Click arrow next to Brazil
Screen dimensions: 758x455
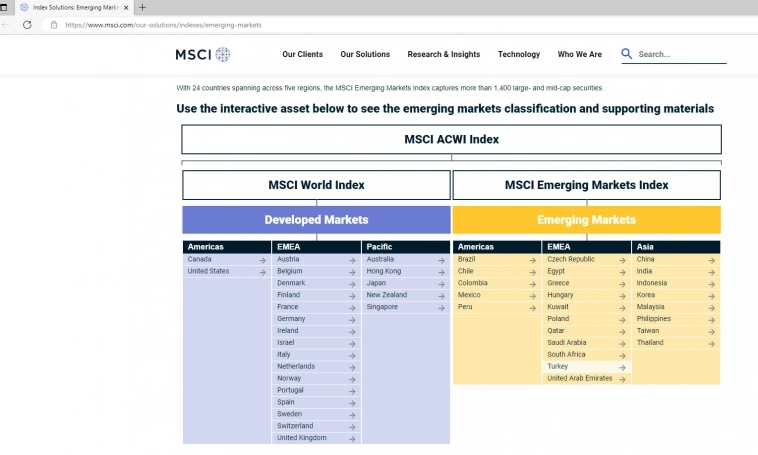pos(532,260)
